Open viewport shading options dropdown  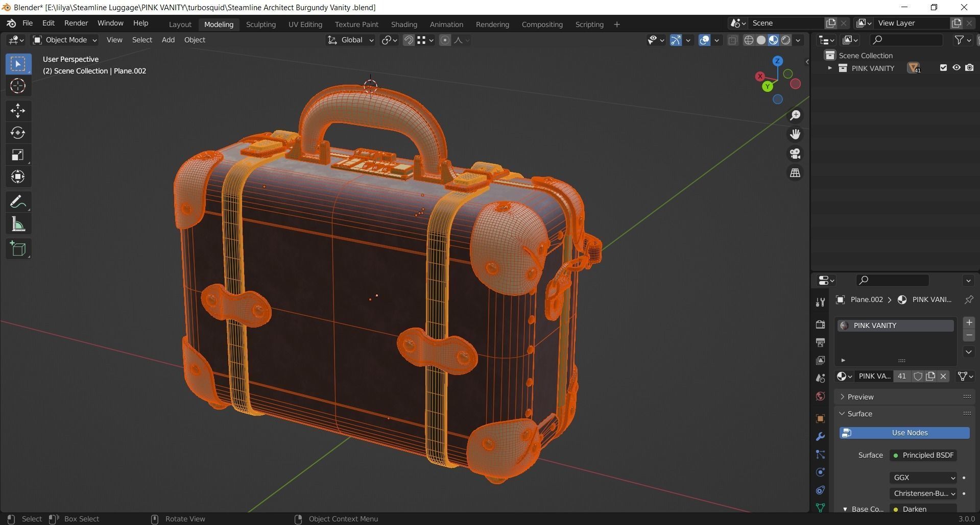(798, 40)
